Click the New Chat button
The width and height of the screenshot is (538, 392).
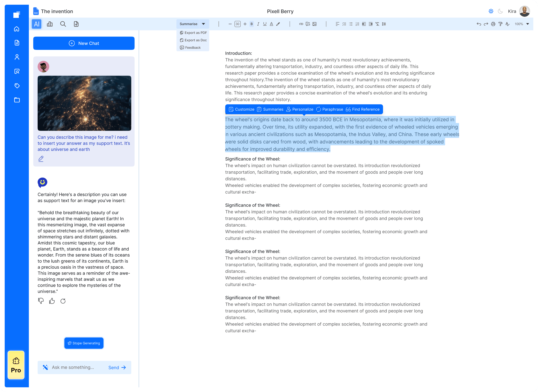84,43
